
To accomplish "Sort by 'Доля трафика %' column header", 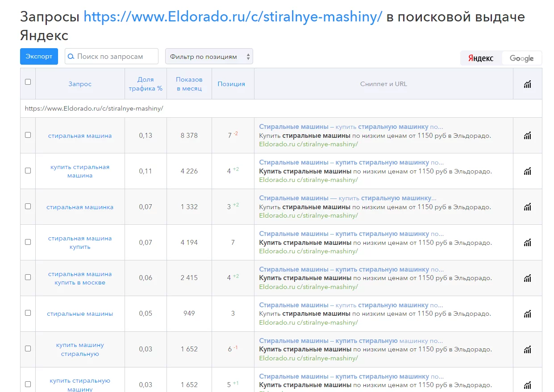I will [x=146, y=84].
